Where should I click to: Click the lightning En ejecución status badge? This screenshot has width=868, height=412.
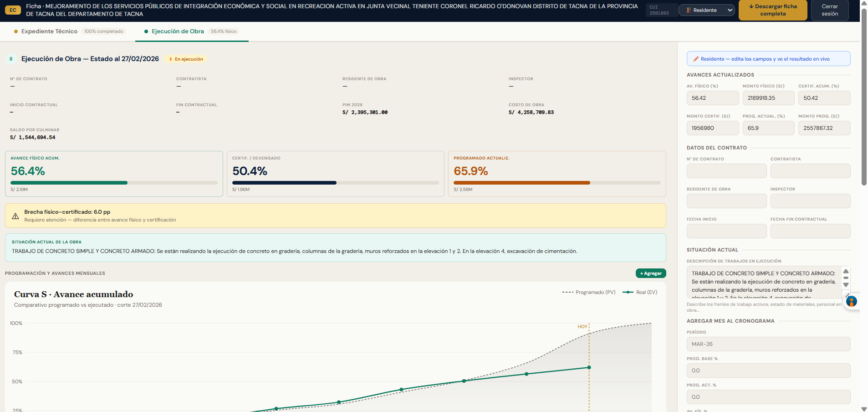(186, 59)
